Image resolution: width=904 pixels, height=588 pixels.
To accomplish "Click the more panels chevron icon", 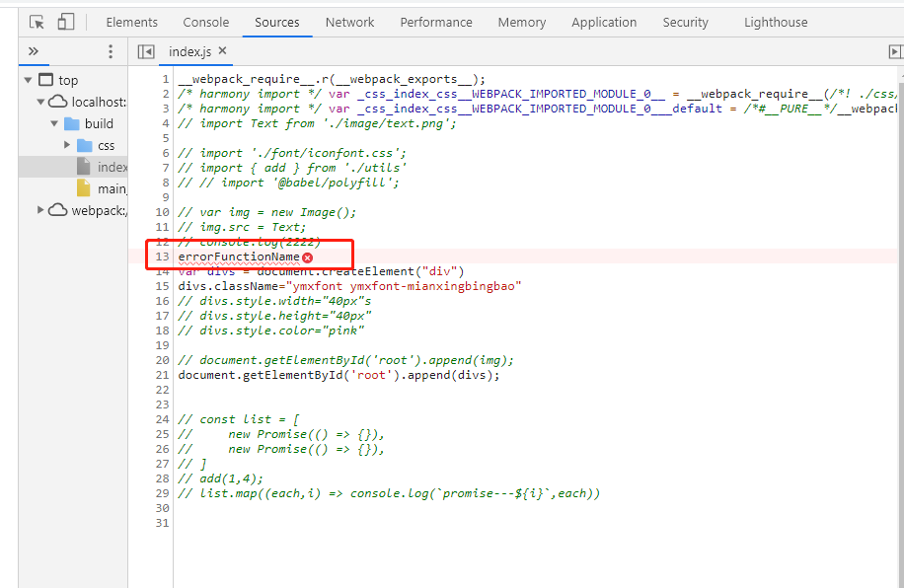I will (34, 51).
